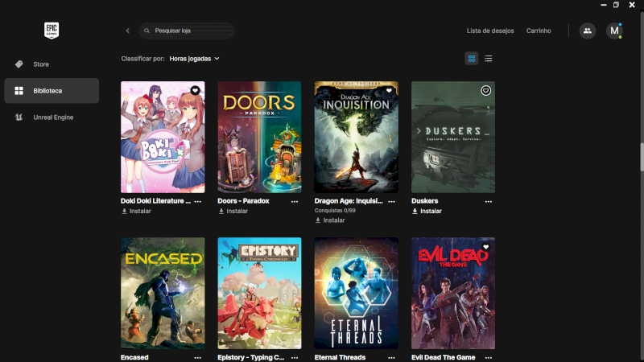Switch to list view

pyautogui.click(x=488, y=59)
